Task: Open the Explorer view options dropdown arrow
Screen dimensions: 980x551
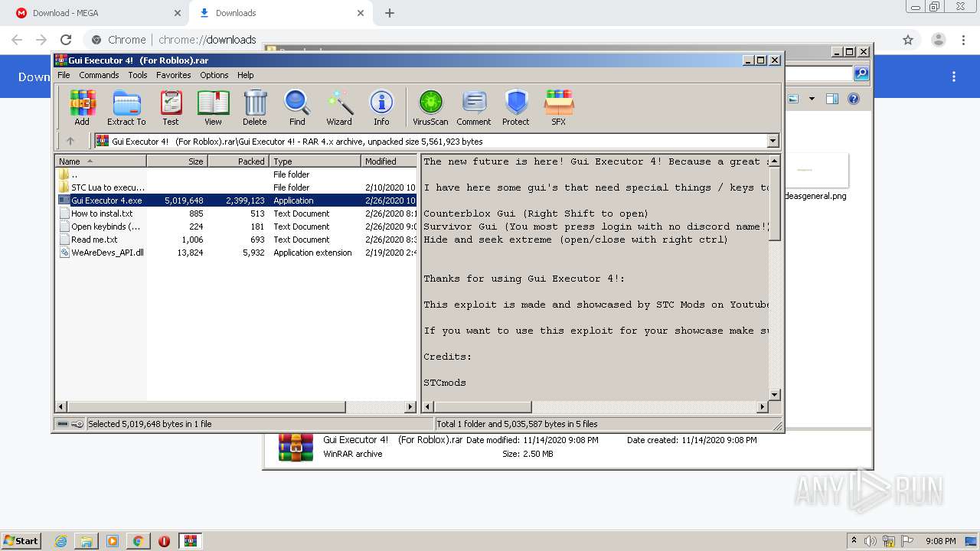Action: click(812, 99)
